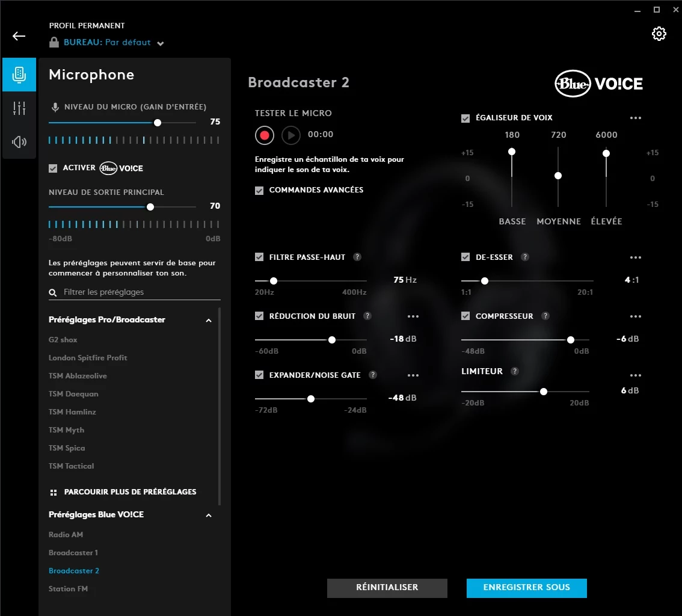Show help for Compresseur
This screenshot has height=616, width=682.
click(545, 316)
